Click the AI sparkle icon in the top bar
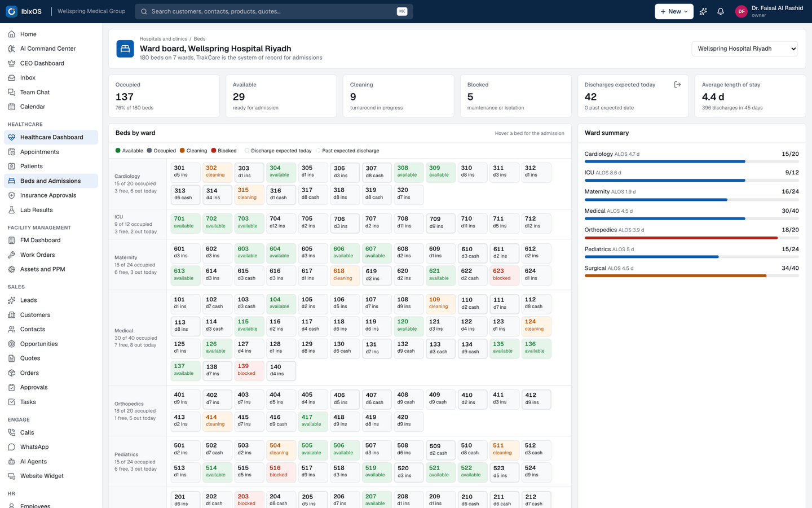This screenshot has height=508, width=812. tap(703, 11)
